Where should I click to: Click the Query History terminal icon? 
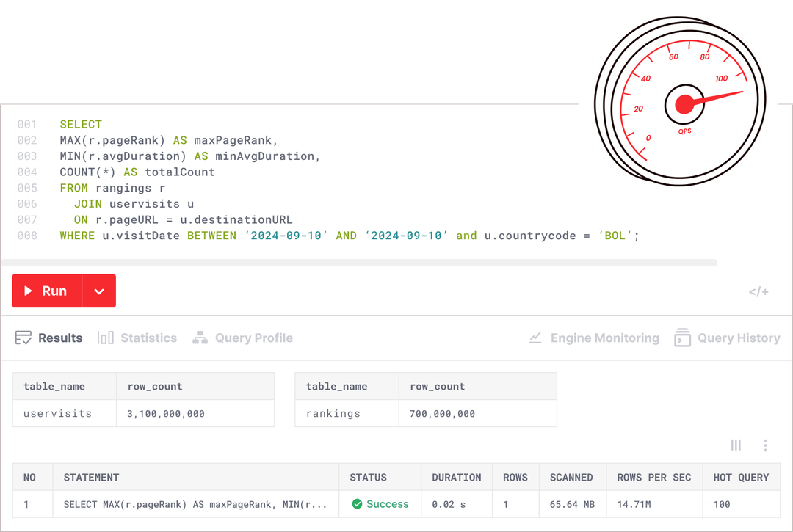click(682, 338)
